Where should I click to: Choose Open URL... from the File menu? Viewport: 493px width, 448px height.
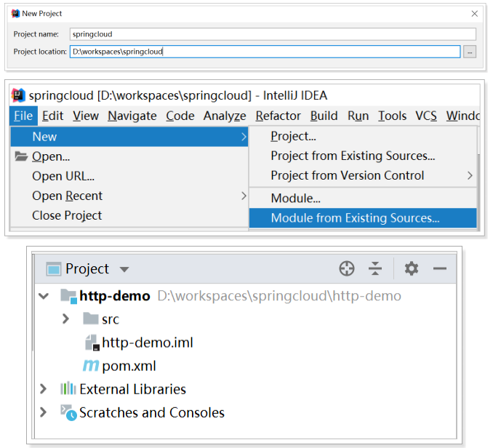[129, 176]
